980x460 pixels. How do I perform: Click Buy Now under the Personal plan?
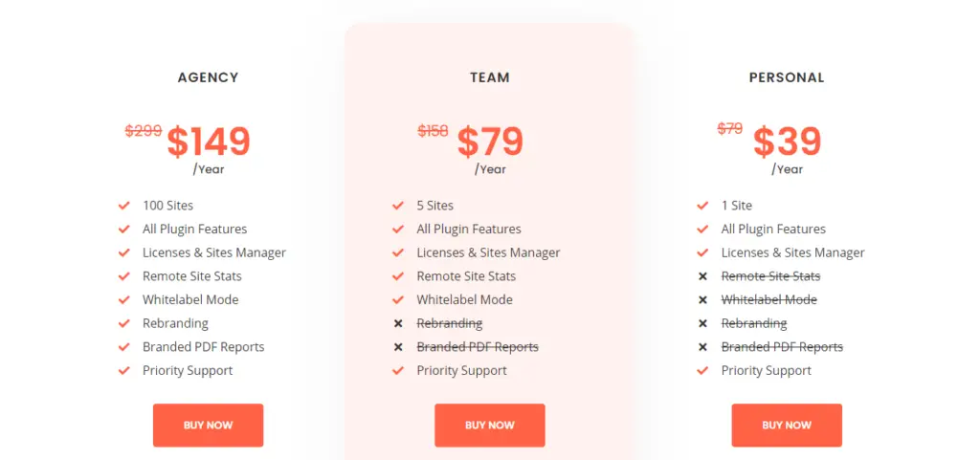pos(787,425)
